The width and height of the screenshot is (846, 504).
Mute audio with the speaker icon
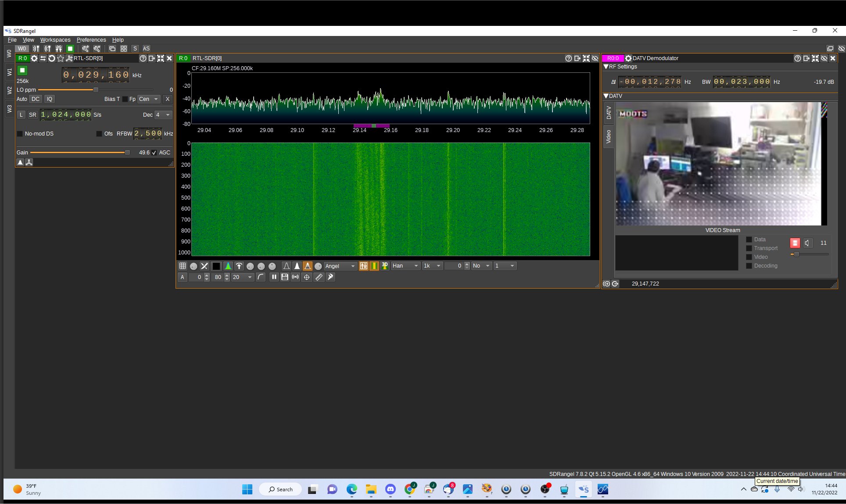807,243
